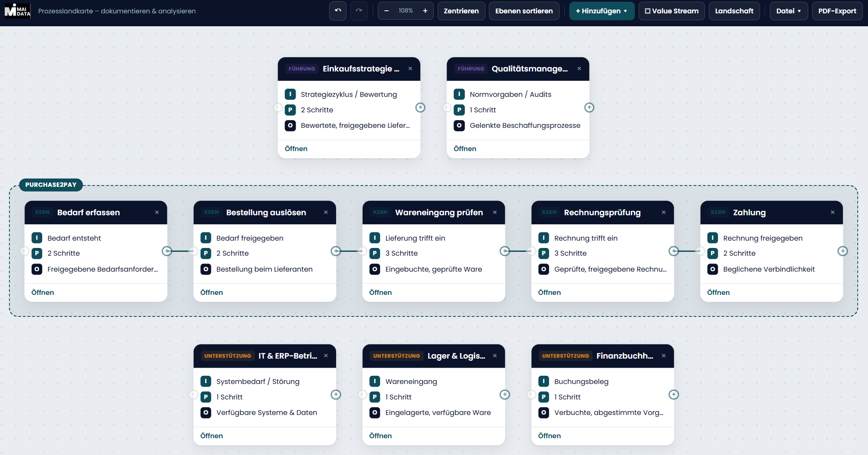Toggle the Value Stream checkbox button
This screenshot has width=868, height=455.
click(671, 11)
